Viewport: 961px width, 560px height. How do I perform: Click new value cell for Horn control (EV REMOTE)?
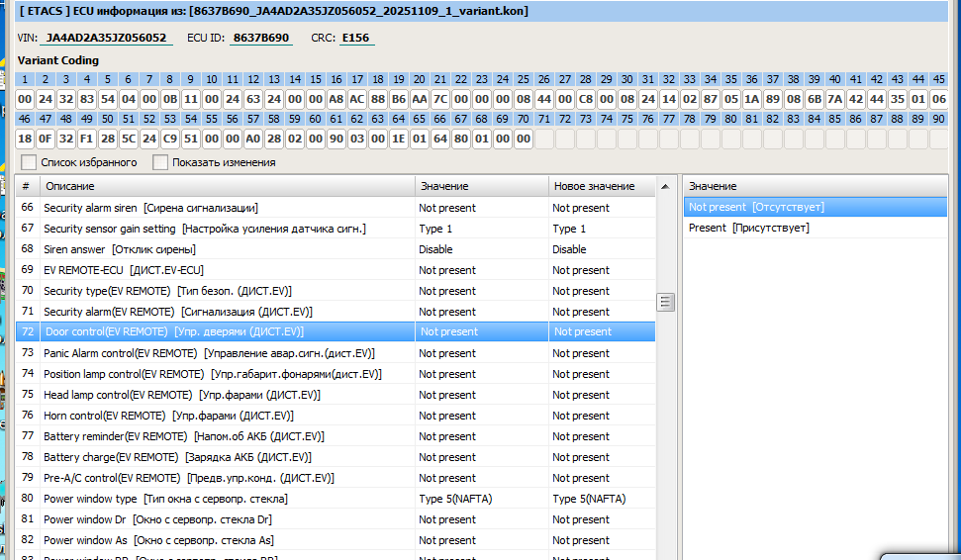(600, 416)
